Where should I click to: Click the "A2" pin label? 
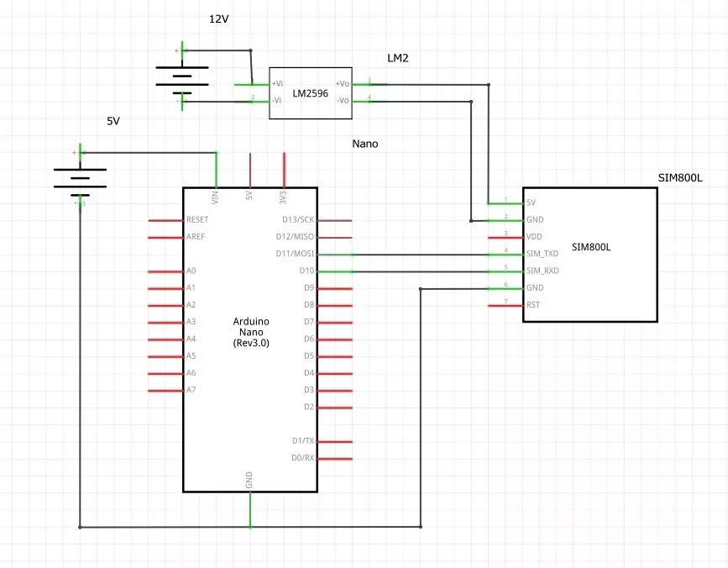[x=191, y=305]
